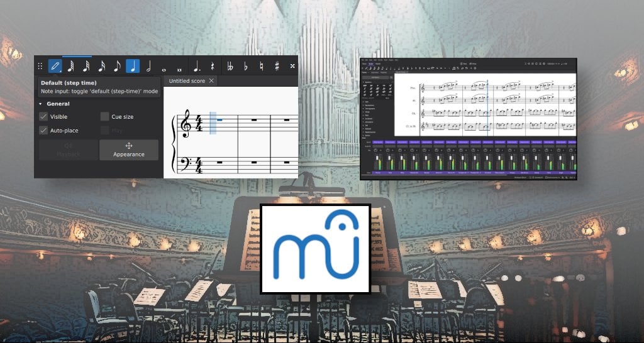
Task: Select the 64th note duration
Action: tap(70, 66)
